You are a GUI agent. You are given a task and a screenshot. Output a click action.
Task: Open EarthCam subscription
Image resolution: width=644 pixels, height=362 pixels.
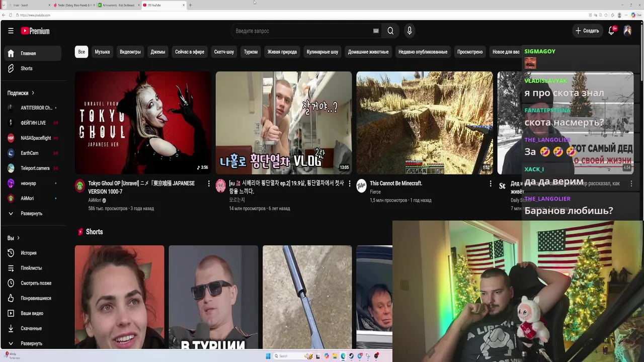[x=33, y=153]
